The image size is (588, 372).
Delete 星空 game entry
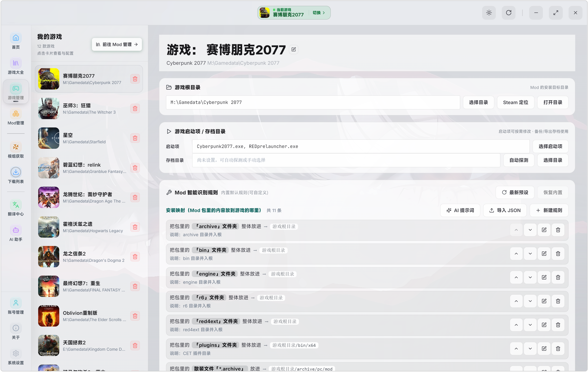tap(135, 138)
